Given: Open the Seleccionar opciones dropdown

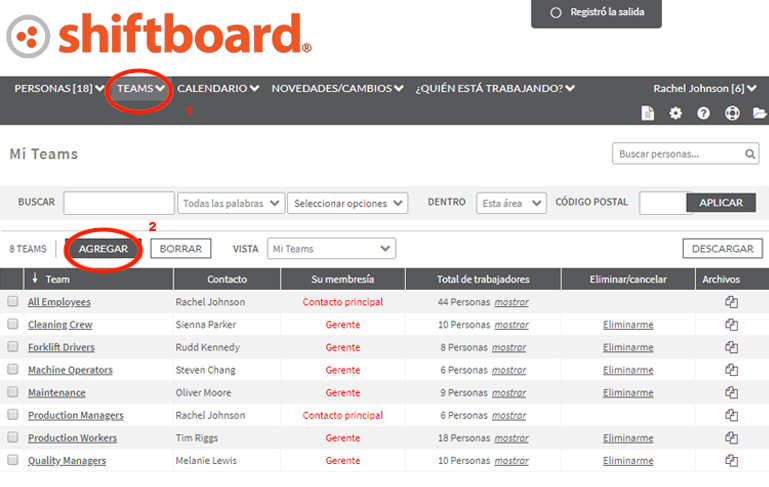Looking at the screenshot, I should (x=348, y=203).
